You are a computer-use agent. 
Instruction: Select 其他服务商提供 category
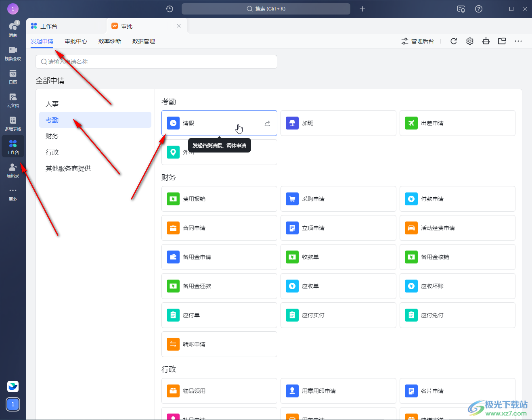pyautogui.click(x=95, y=168)
